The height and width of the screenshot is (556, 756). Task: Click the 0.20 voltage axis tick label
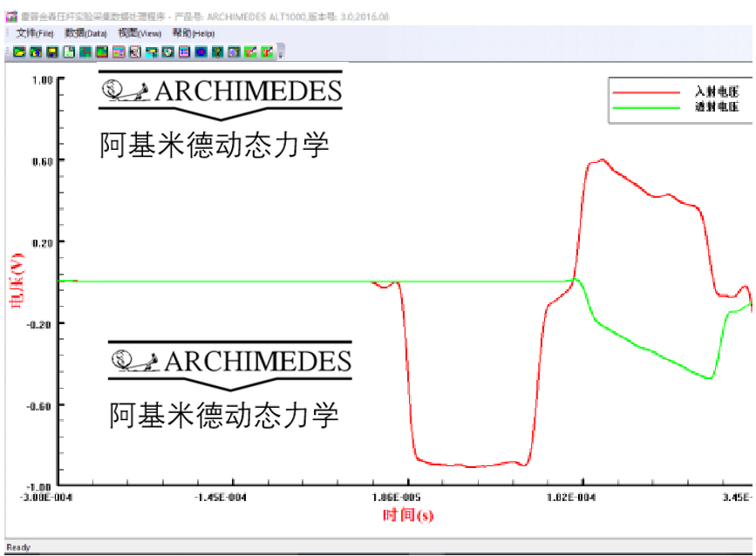click(x=43, y=243)
